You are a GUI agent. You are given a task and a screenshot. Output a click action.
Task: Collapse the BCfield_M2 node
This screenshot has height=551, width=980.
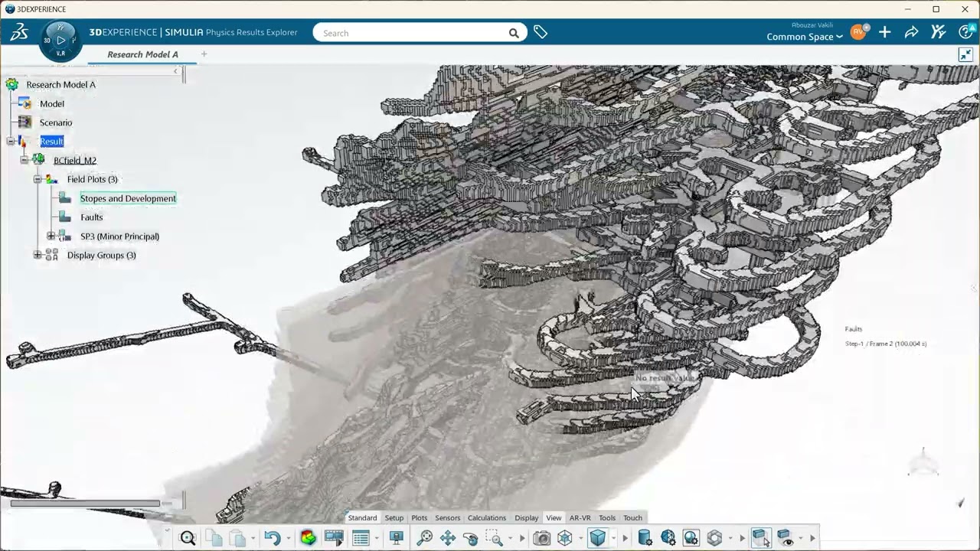click(x=24, y=160)
